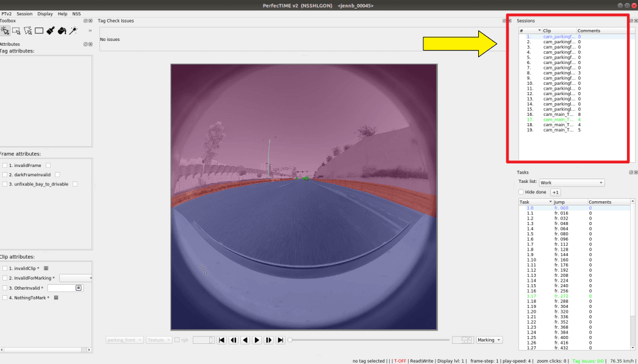Close the Toolbox panel
Screen dimensions: 638x364
[x=90, y=21]
